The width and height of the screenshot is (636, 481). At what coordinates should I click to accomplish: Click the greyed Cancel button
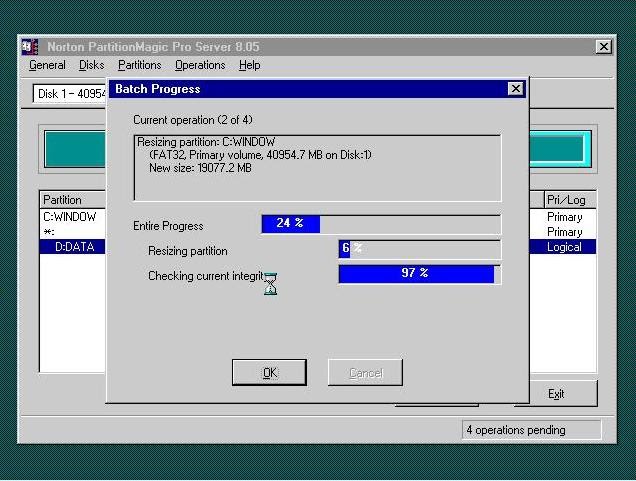click(365, 372)
